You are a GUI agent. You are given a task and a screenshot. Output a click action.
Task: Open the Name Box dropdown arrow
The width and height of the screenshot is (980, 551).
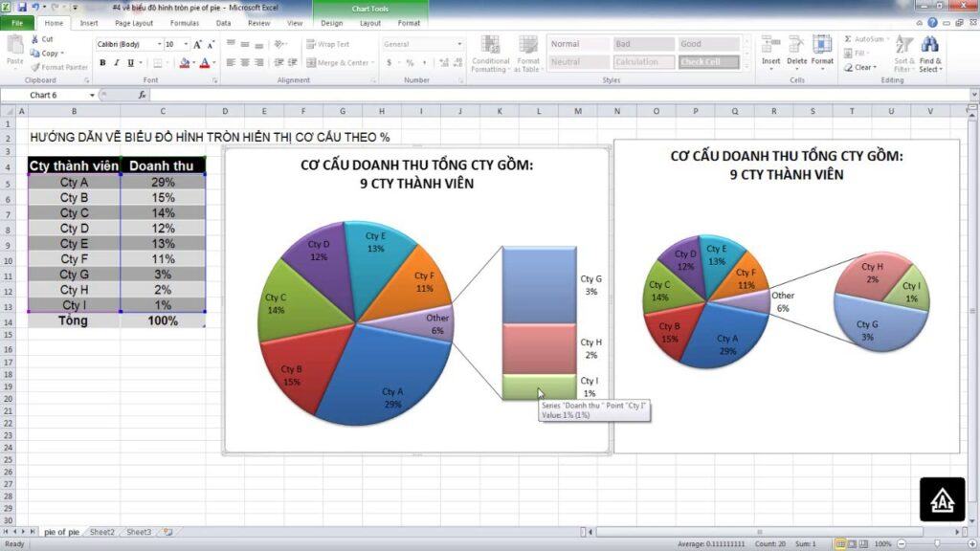click(x=92, y=95)
